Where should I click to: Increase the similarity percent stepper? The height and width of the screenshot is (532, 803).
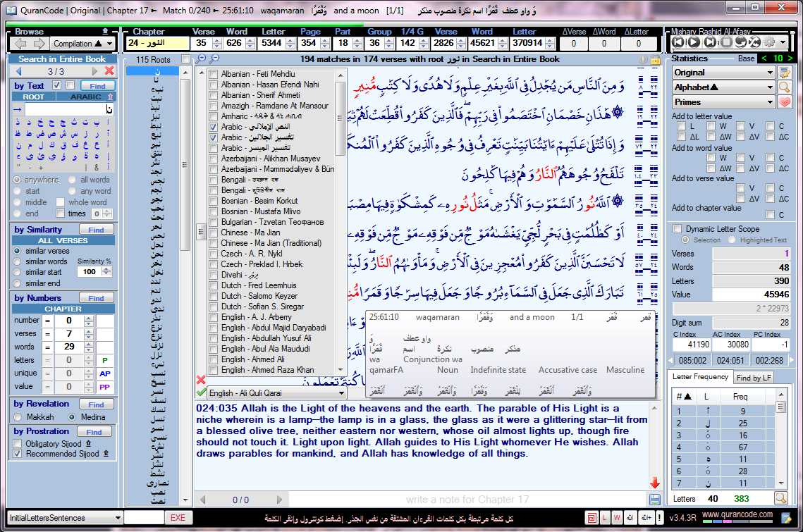(x=106, y=269)
